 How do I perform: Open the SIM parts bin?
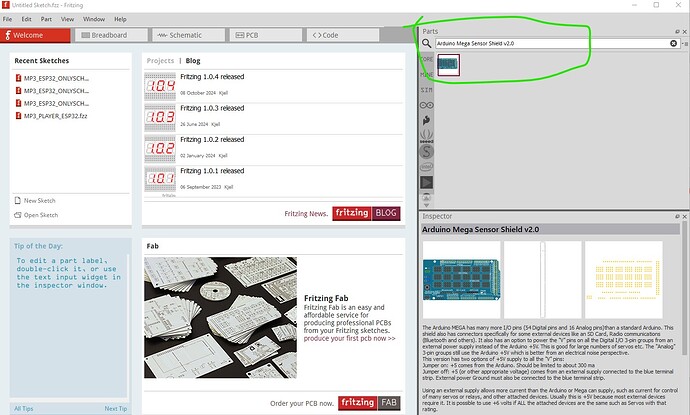click(426, 90)
